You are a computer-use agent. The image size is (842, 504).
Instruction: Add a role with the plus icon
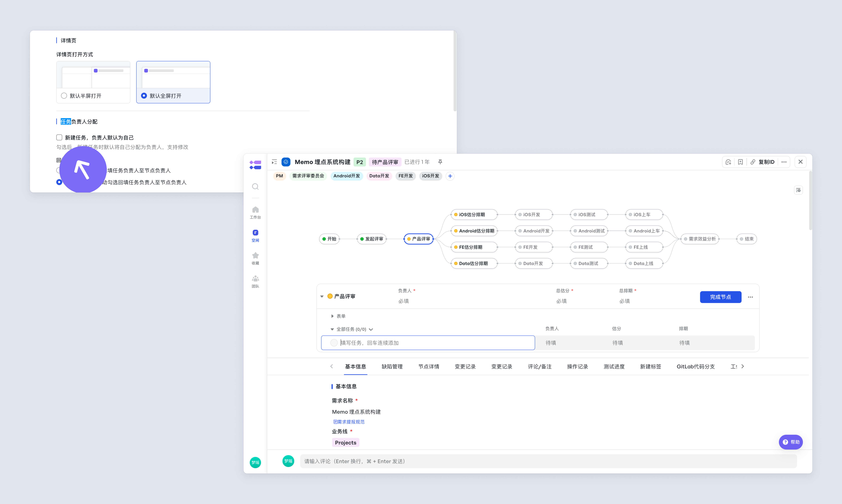(450, 176)
